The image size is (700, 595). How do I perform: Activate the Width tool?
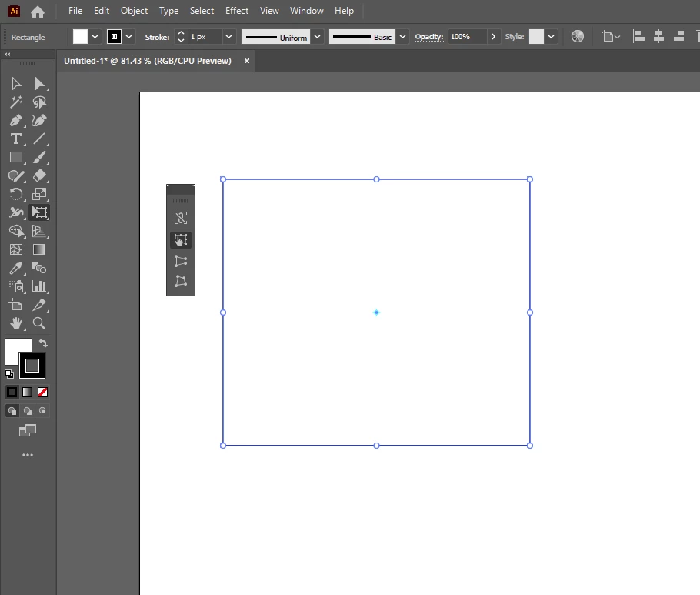click(16, 212)
